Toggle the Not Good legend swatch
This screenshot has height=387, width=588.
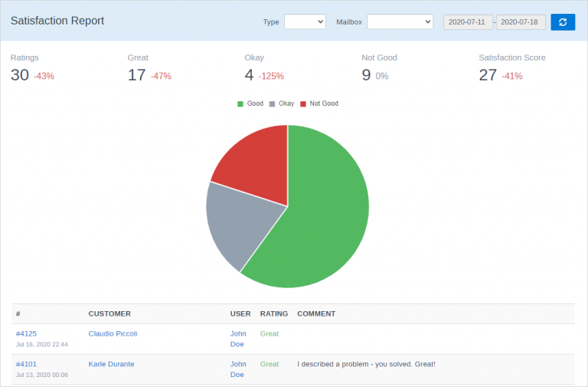303,103
